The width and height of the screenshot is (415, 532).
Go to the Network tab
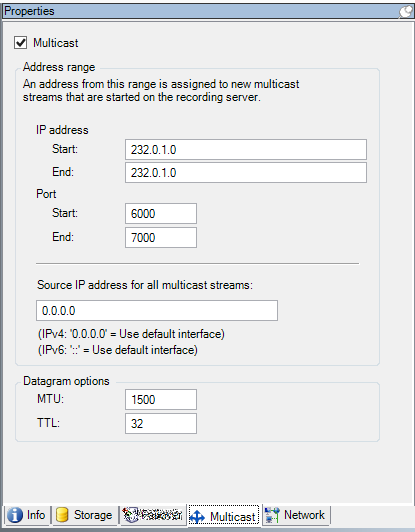[x=295, y=515]
